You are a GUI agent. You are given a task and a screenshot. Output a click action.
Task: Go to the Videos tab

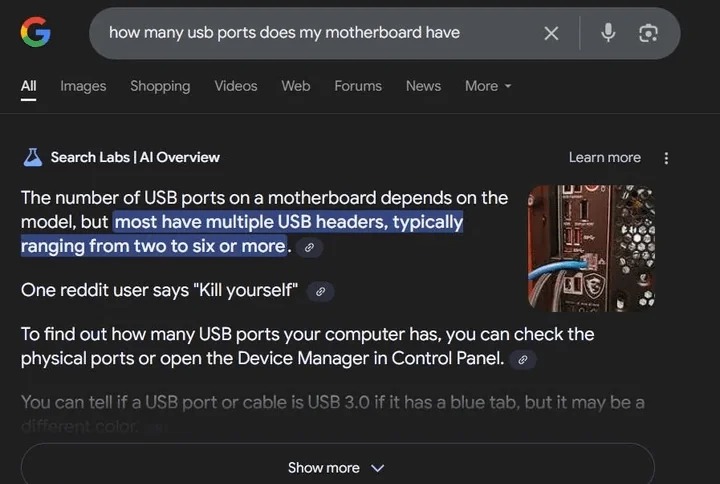tap(236, 86)
